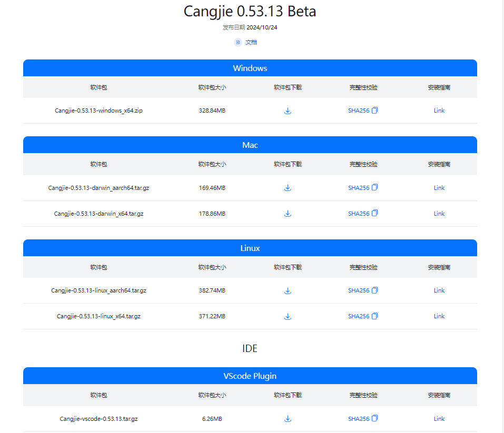Click the 328.84MB size value
The width and height of the screenshot is (504, 433).
click(212, 110)
